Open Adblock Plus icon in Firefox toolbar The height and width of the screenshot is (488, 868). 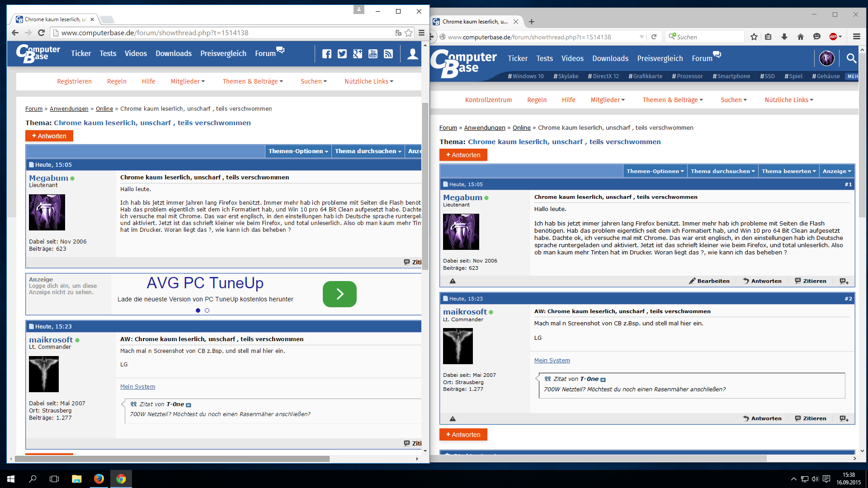click(x=833, y=37)
